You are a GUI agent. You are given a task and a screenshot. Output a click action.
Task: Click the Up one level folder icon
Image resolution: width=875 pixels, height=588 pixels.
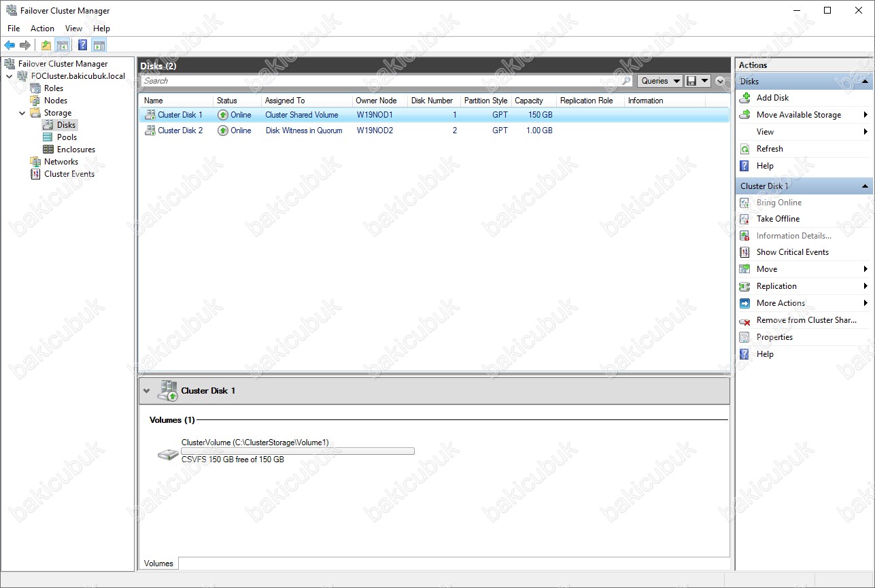tap(46, 46)
